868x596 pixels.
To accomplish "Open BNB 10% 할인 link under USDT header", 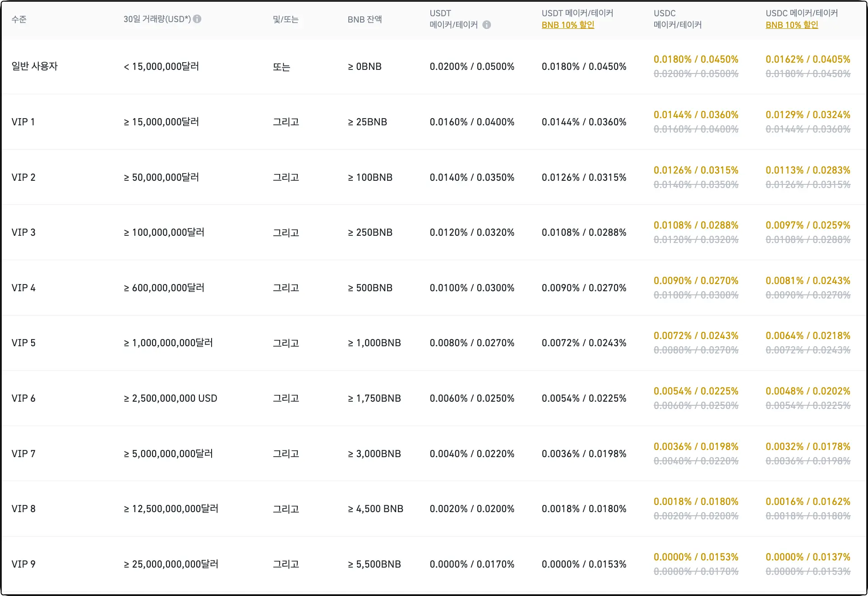I will (x=568, y=25).
